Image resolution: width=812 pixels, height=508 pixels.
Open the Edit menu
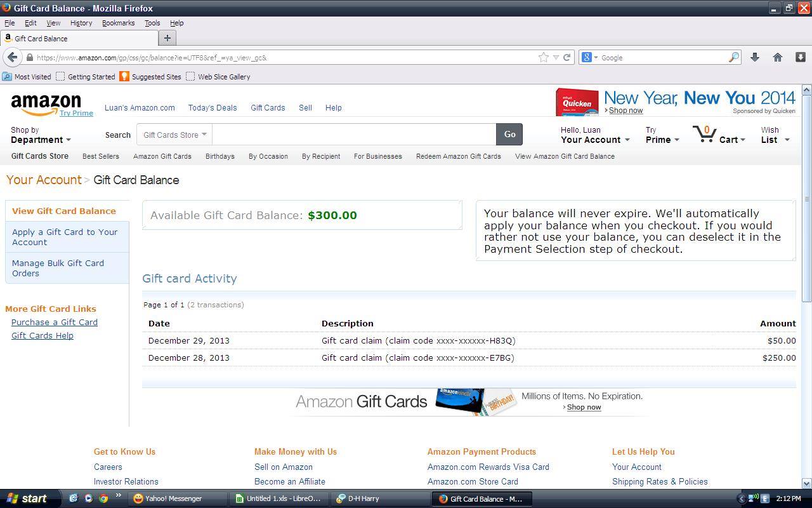tap(30, 23)
